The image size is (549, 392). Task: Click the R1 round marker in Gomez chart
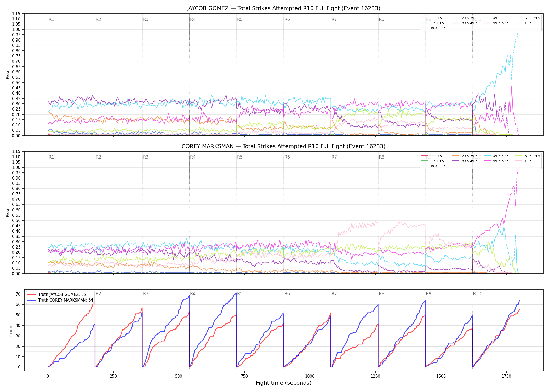pyautogui.click(x=51, y=19)
